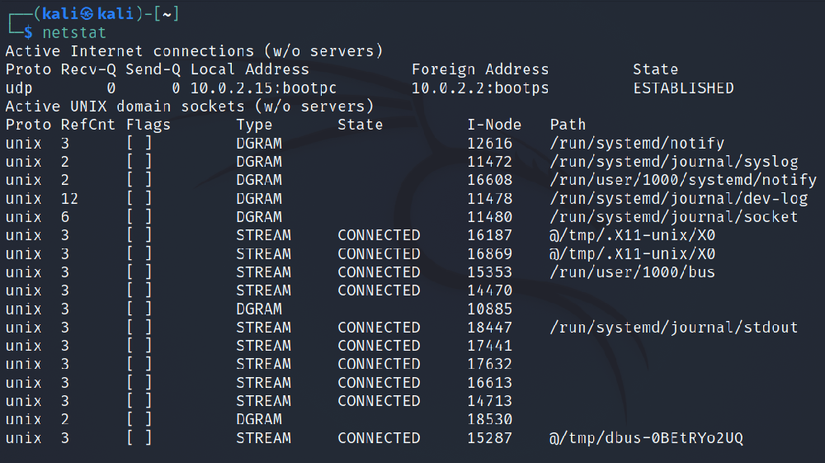Click the /run/systemd/journal/stdout path

[674, 327]
